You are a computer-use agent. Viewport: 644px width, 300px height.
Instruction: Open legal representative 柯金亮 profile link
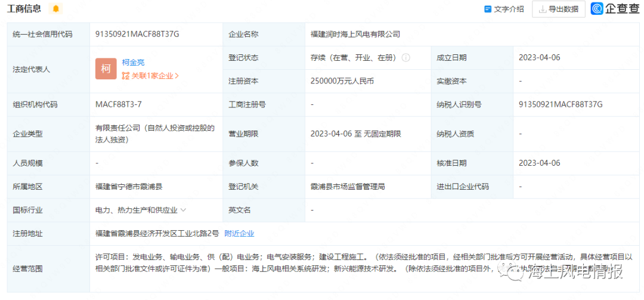(133, 62)
